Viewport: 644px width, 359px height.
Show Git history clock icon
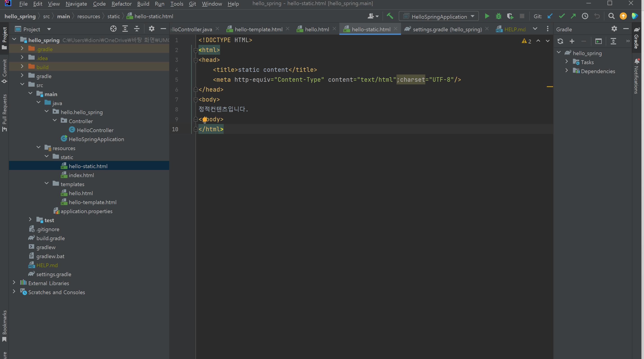coord(585,16)
